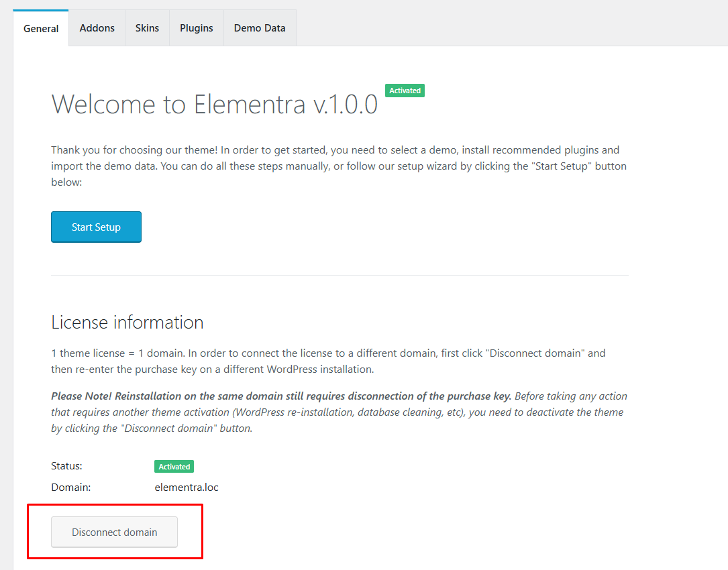The image size is (728, 570).
Task: Go to the Plugins tab
Action: pos(197,28)
